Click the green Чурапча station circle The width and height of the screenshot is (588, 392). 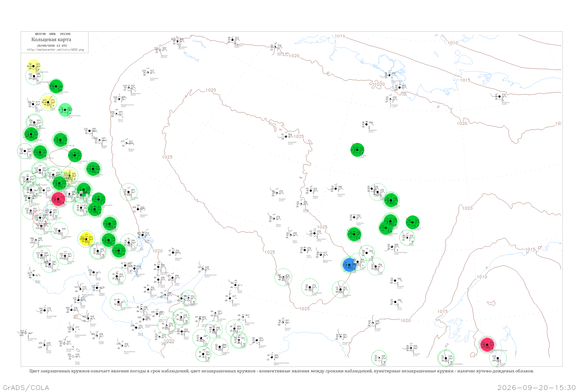pos(413,222)
